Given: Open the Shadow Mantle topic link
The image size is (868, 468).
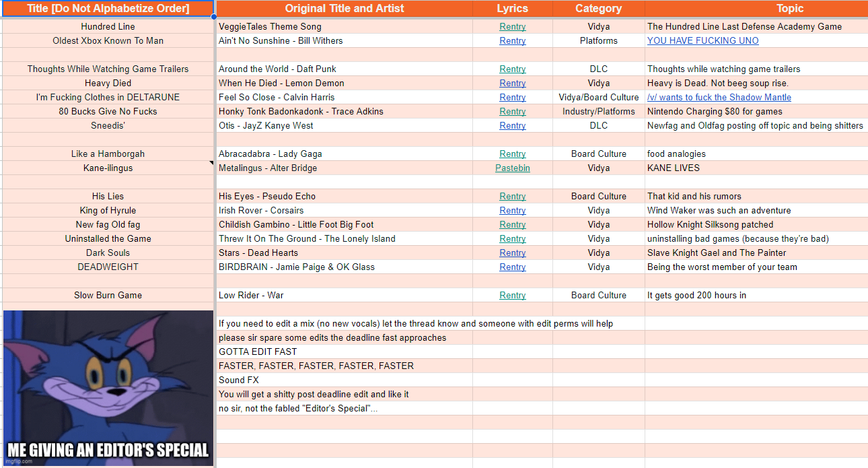Looking at the screenshot, I should click(x=719, y=98).
